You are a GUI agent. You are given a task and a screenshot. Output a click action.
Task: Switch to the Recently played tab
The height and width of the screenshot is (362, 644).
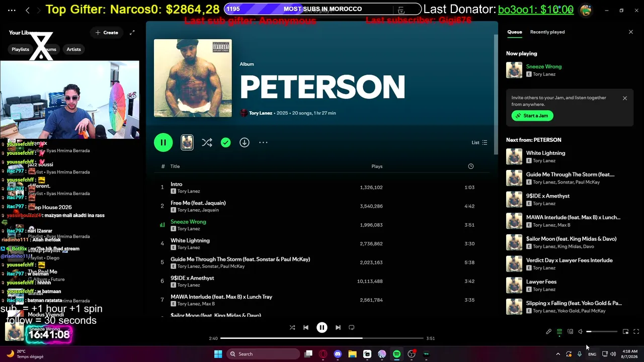[x=547, y=32]
